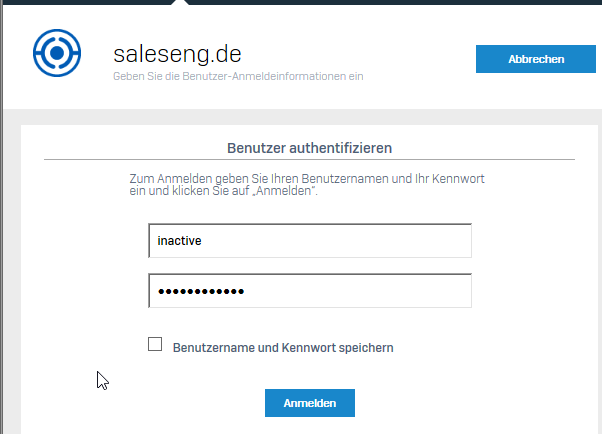602x434 pixels.
Task: Click the 'Benutzer authentifizieren' heading
Action: tap(309, 148)
